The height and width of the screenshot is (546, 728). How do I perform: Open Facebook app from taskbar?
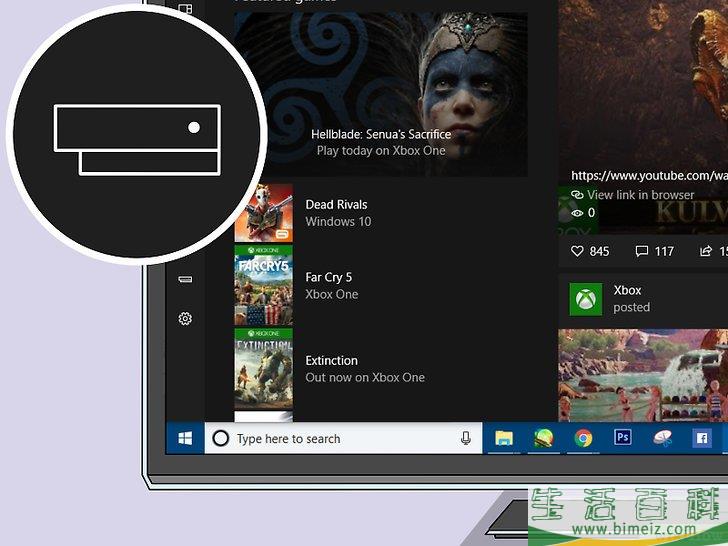(702, 438)
